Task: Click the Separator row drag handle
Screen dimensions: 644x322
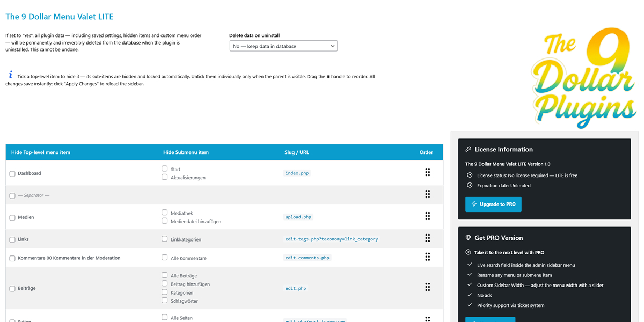Action: pyautogui.click(x=427, y=194)
